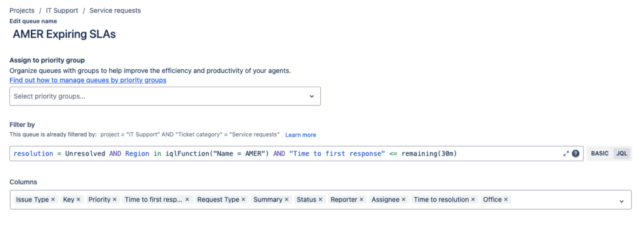The width and height of the screenshot is (644, 226).
Task: Remove the Time to first response column
Action: [187, 200]
